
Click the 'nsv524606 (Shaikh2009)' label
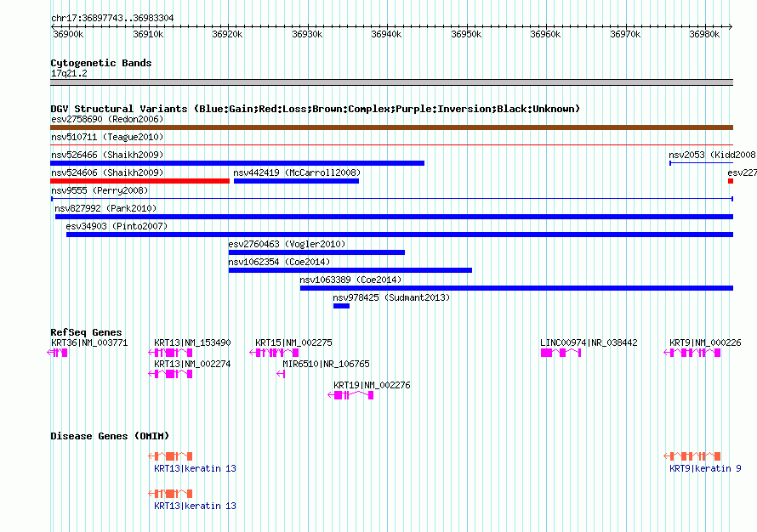pos(107,173)
